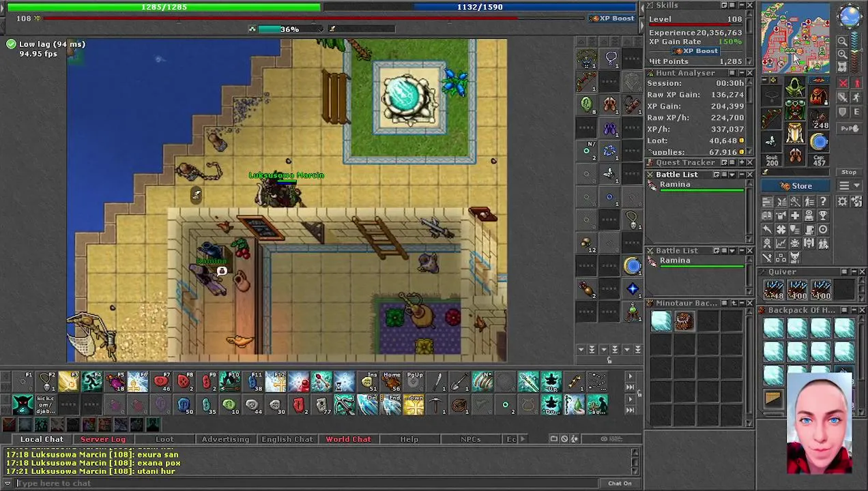Open the main menu hamburger dropdown

[850, 185]
